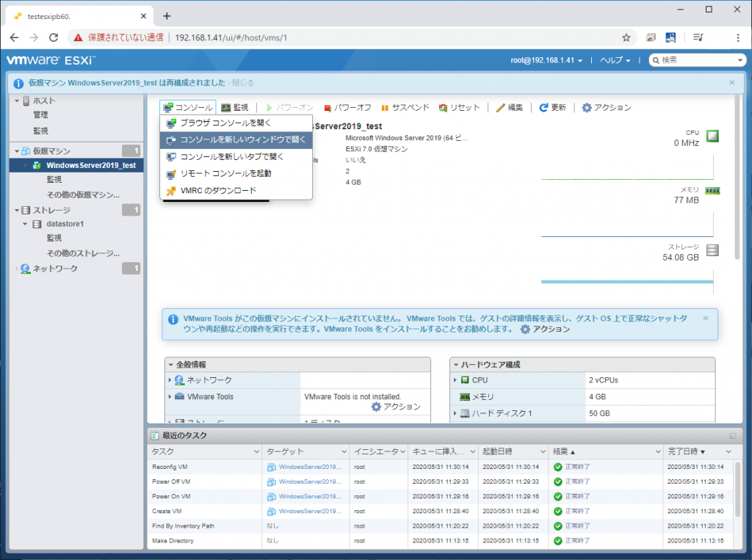Viewport: 752px width, 560px height.
Task: Click the メモリ usage memory icon
Action: point(712,191)
